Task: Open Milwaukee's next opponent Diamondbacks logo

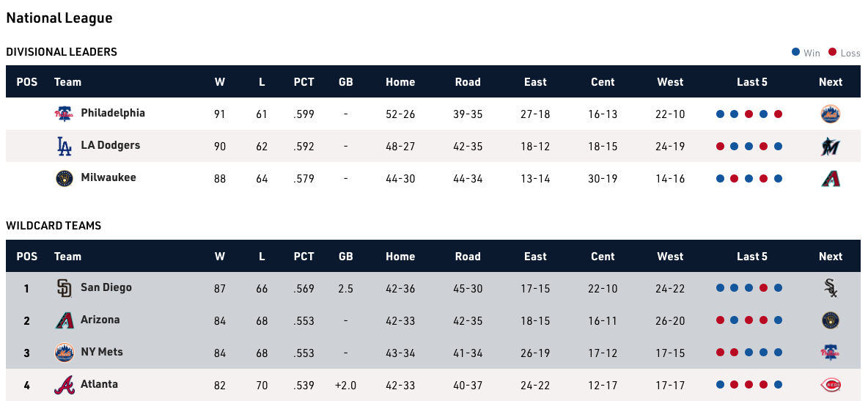Action: click(x=831, y=178)
